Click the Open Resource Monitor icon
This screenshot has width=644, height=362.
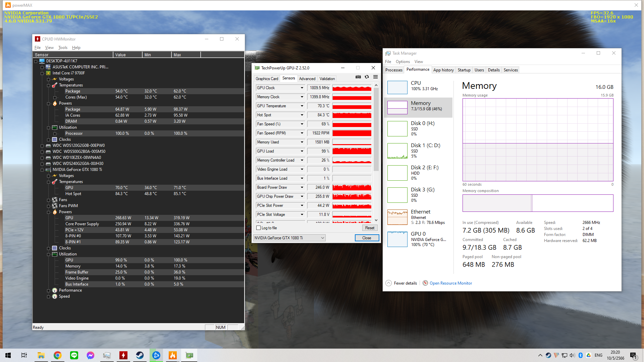425,283
